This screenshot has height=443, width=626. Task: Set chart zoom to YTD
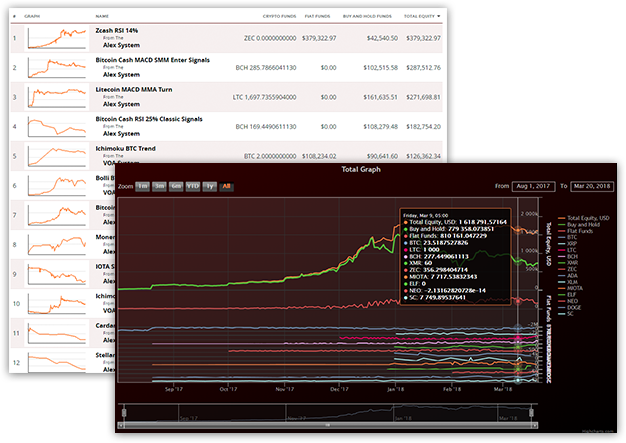coord(193,186)
